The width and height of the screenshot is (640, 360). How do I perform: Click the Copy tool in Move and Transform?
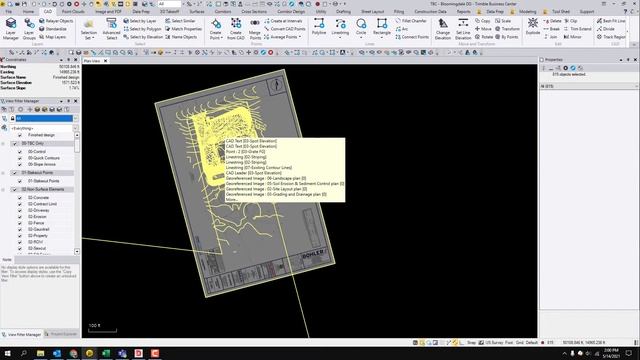(482, 21)
